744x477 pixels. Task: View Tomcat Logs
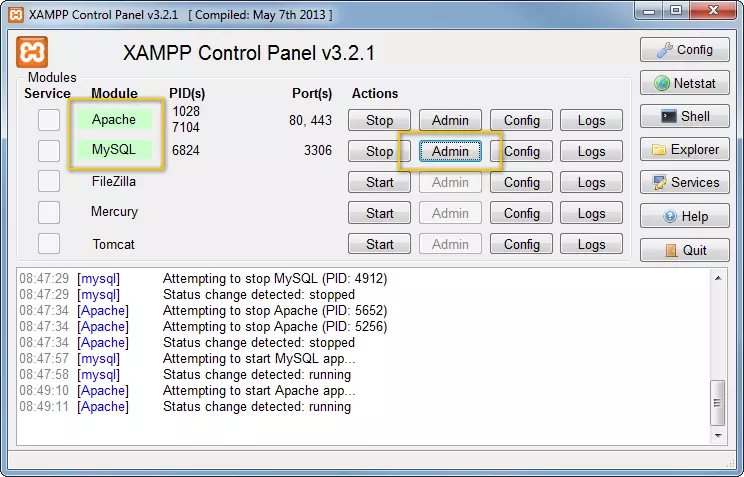point(591,244)
